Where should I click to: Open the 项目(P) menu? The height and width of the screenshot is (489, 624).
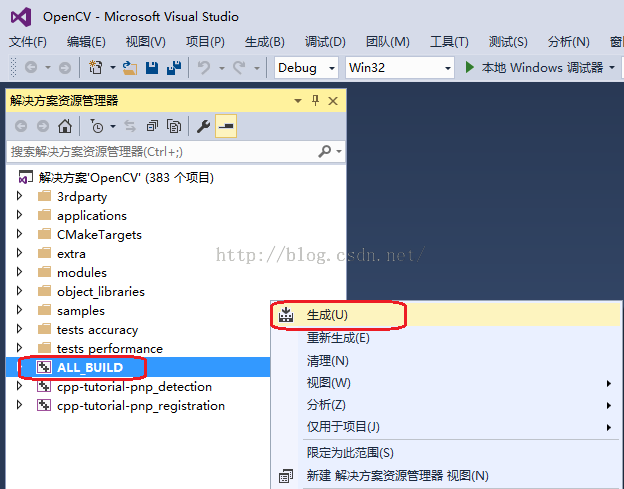[205, 42]
